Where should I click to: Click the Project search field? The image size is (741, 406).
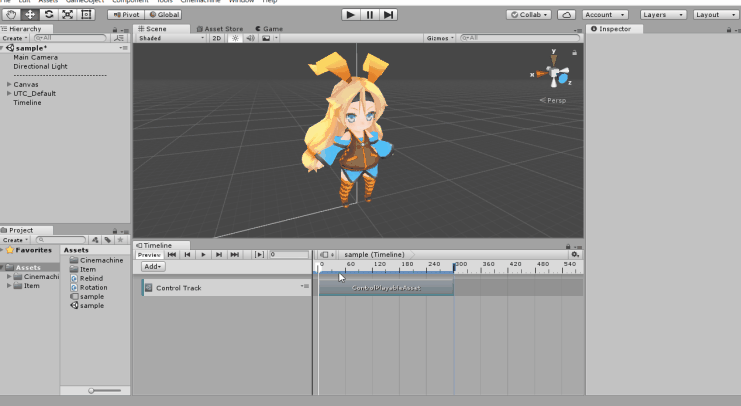(x=61, y=240)
